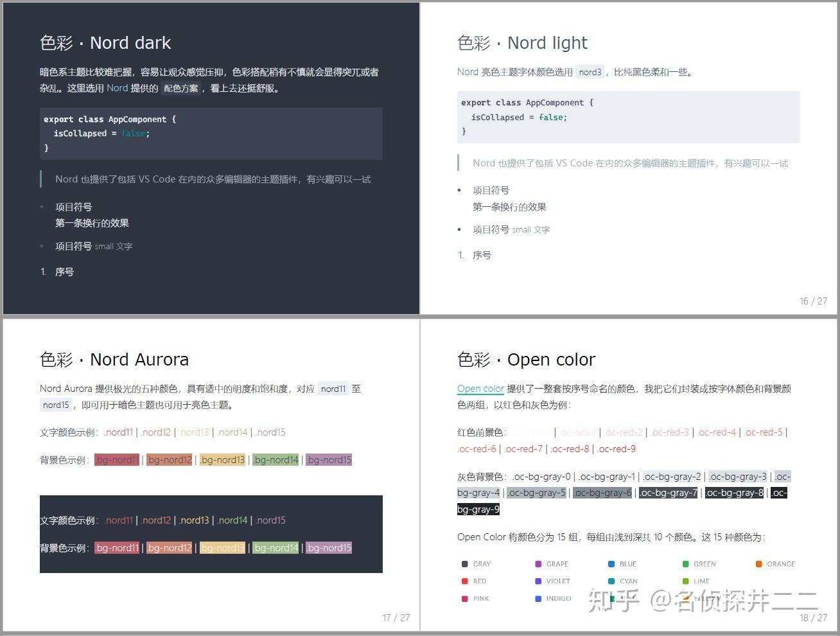Click the CYAN color icon
The height and width of the screenshot is (636, 840).
click(x=610, y=581)
